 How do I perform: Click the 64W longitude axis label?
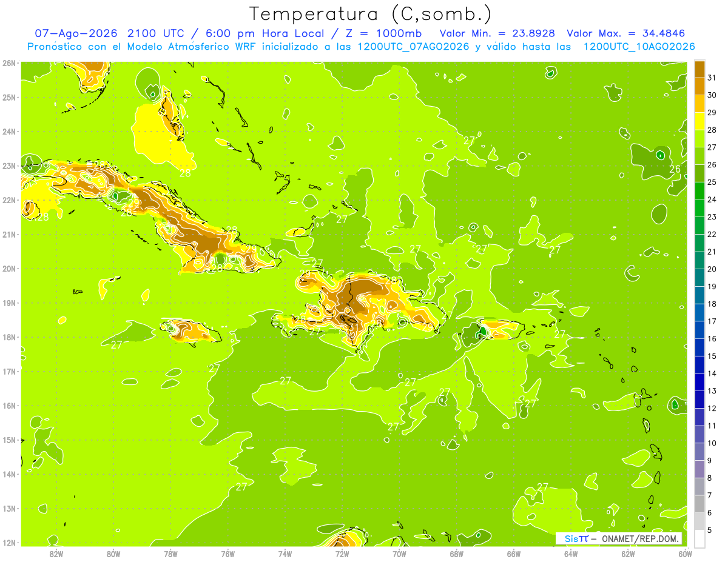pyautogui.click(x=571, y=554)
